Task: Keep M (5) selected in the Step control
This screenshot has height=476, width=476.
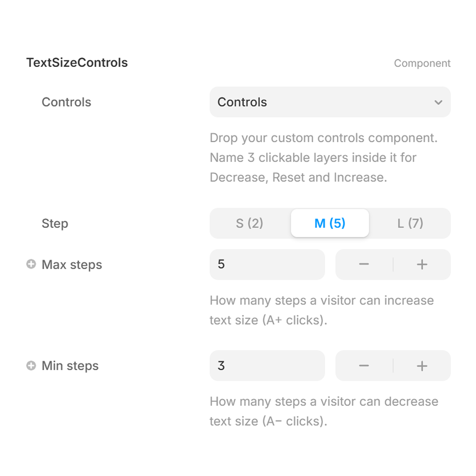Action: pos(330,223)
